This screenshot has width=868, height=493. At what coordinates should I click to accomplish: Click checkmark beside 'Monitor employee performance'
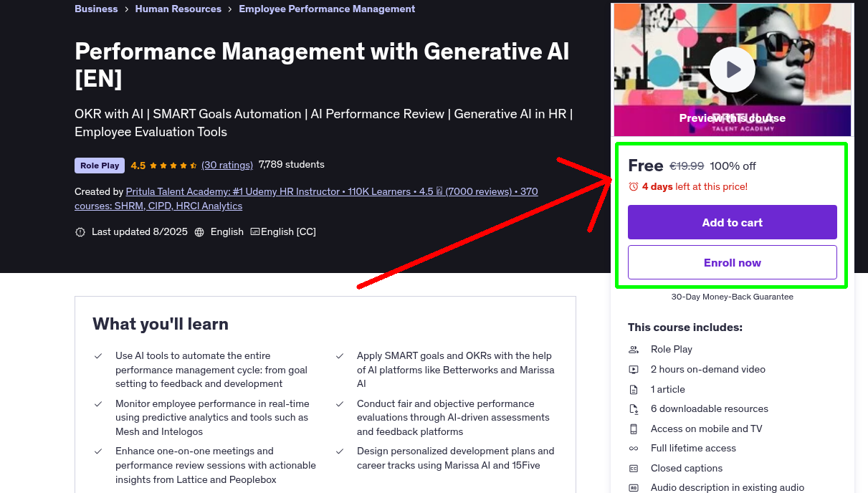click(x=98, y=404)
